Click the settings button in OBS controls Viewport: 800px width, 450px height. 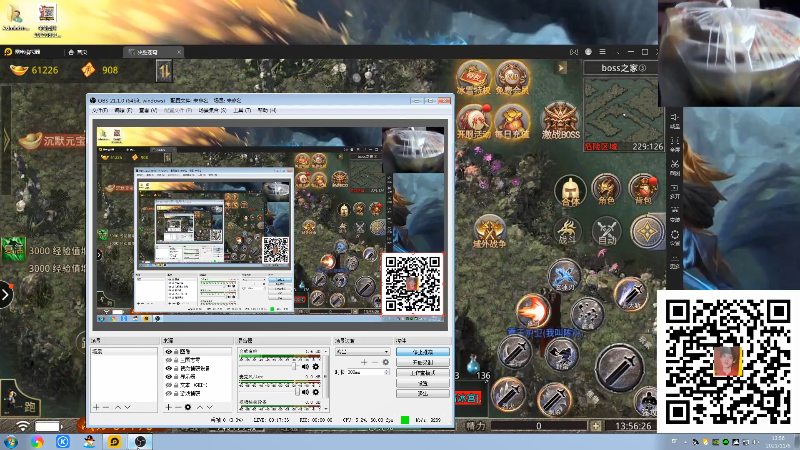click(423, 383)
